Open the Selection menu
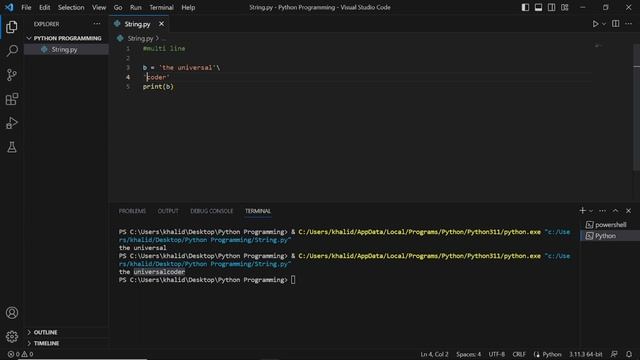Viewport: 640px width, 360px height. pos(71,7)
